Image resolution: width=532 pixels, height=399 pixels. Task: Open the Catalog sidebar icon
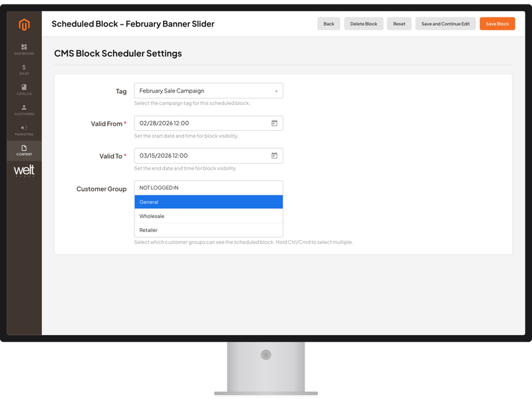tap(25, 88)
